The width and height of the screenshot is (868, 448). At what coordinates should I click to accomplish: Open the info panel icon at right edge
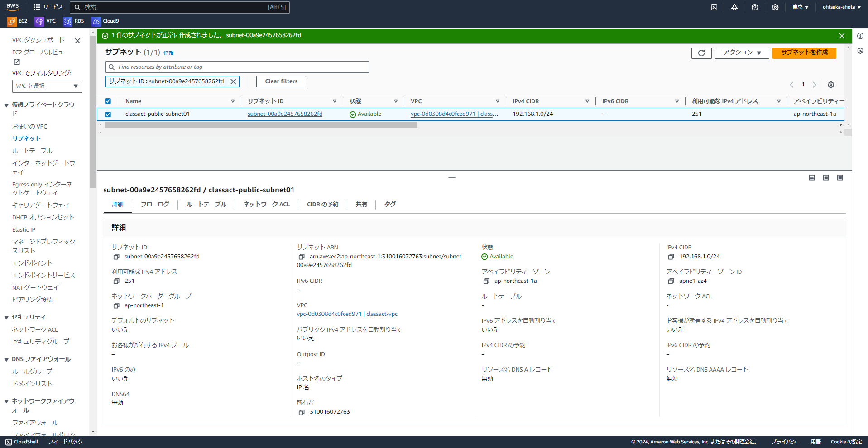click(860, 36)
